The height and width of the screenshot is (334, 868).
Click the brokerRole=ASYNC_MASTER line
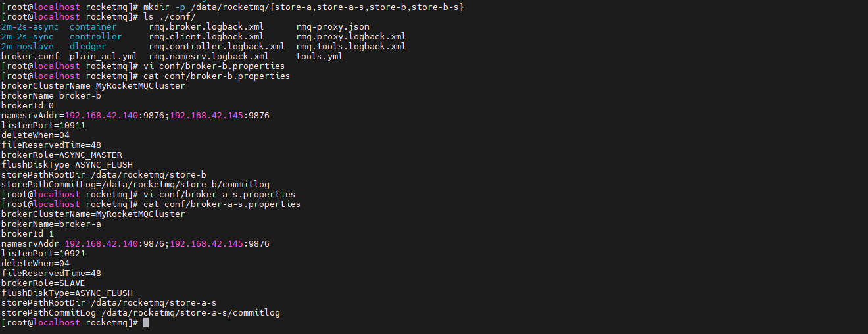62,155
